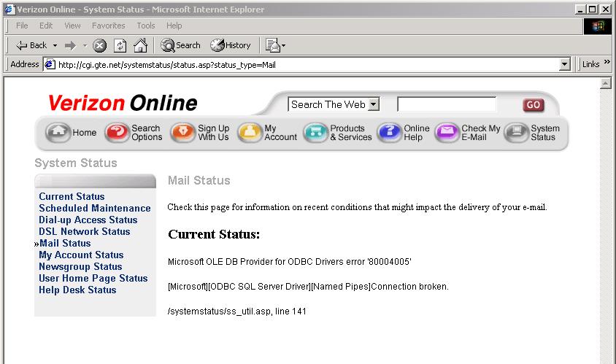Open the Search toolbar button
The image size is (616, 364).
pyautogui.click(x=181, y=45)
